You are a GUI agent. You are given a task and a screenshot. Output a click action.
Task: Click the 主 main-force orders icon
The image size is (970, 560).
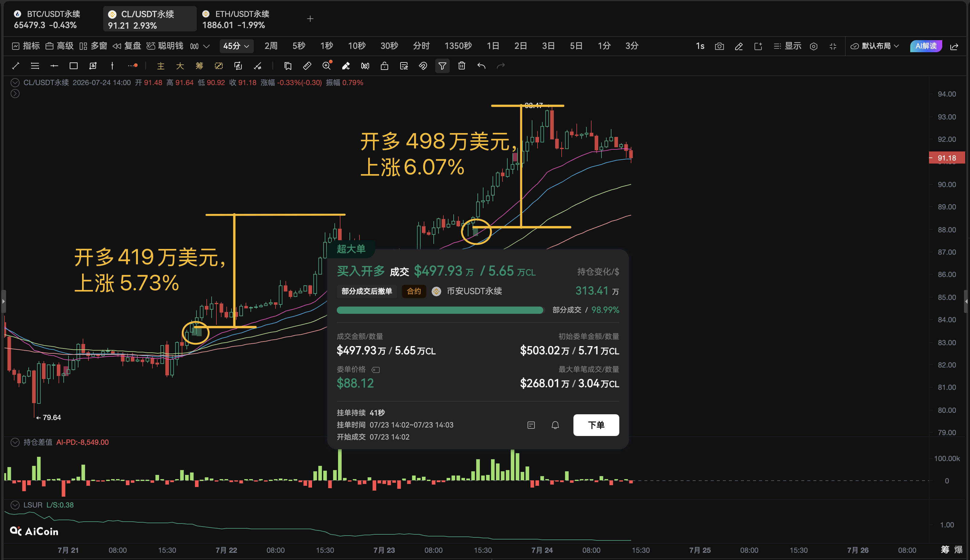pyautogui.click(x=161, y=66)
